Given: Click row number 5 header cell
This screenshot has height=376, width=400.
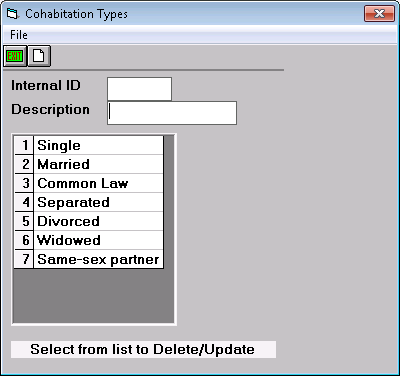Looking at the screenshot, I should (x=24, y=221).
